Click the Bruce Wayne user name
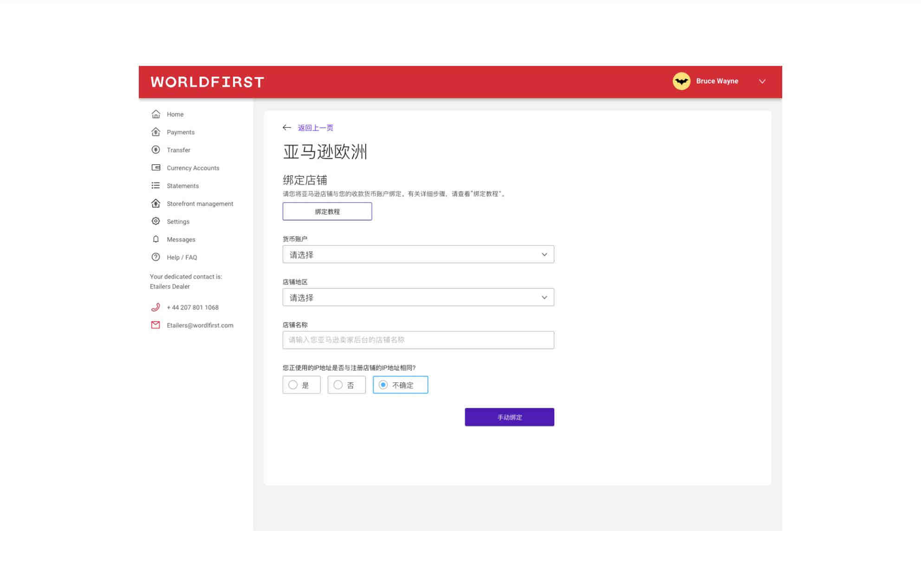921x588 pixels. (x=717, y=81)
